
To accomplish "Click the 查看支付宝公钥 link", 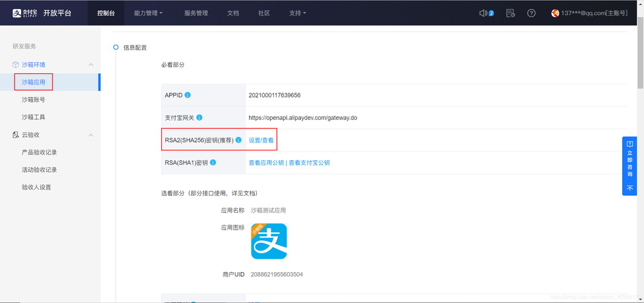I will tap(309, 162).
